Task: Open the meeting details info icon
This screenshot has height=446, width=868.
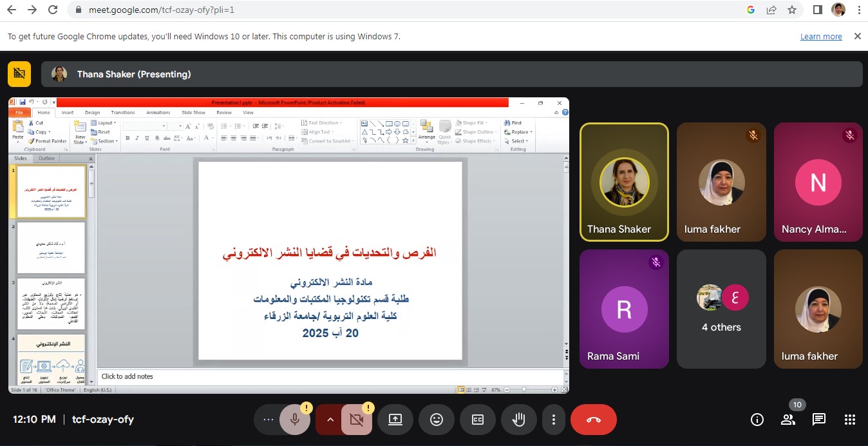Action: [x=757, y=420]
